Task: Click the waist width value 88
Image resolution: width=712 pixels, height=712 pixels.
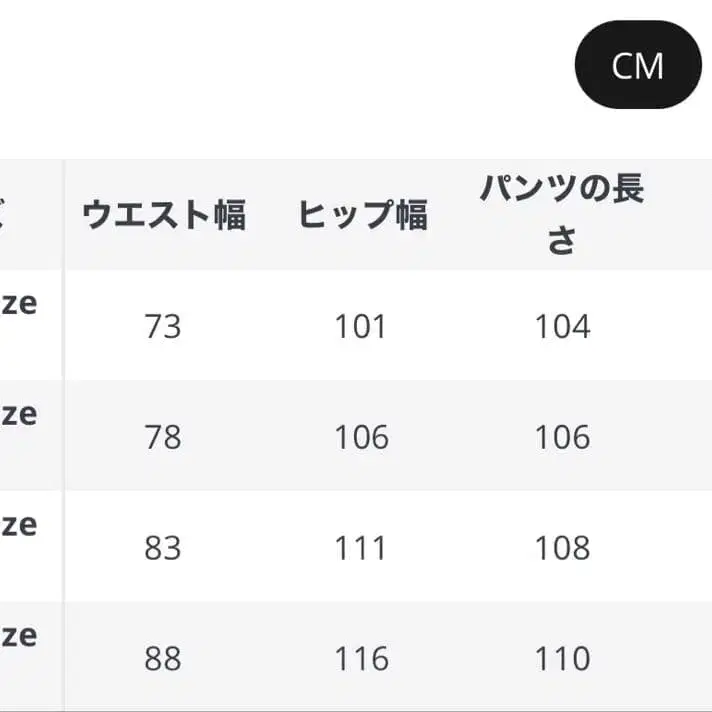Action: 163,658
